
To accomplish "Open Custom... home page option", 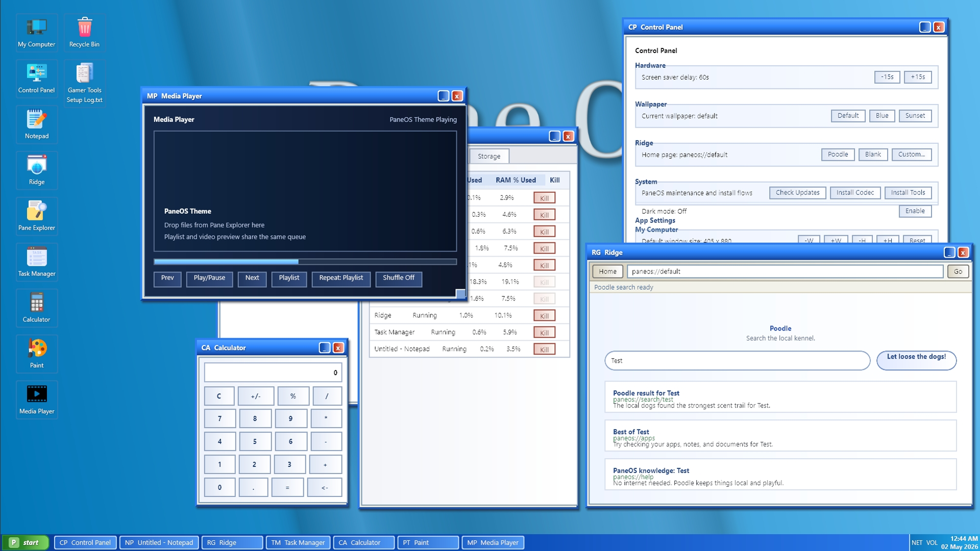I will (x=912, y=155).
